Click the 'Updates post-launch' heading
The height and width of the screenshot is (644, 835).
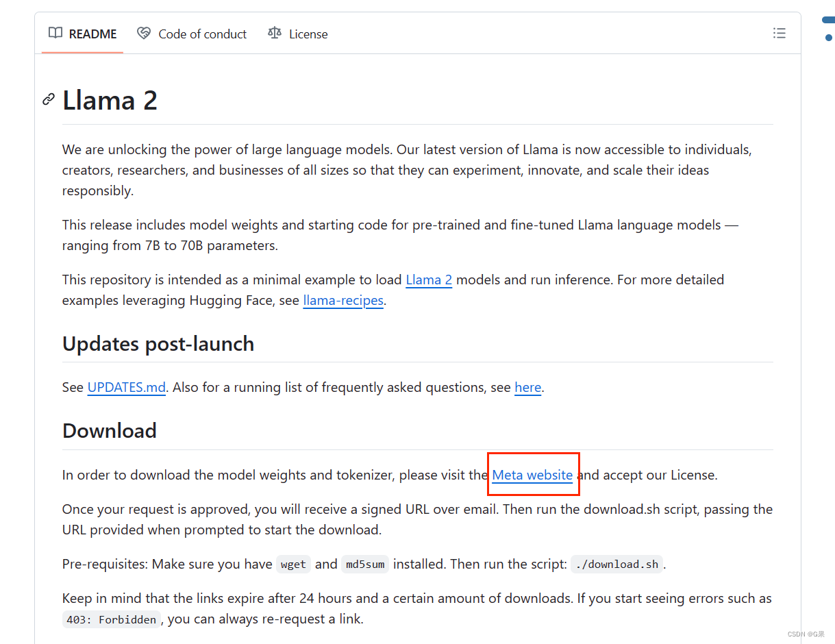point(158,343)
